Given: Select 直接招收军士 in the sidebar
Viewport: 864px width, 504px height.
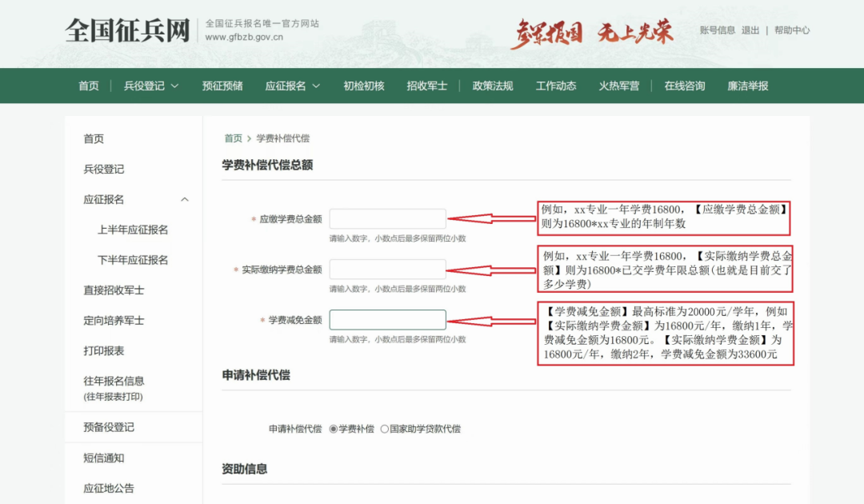Looking at the screenshot, I should [x=114, y=290].
